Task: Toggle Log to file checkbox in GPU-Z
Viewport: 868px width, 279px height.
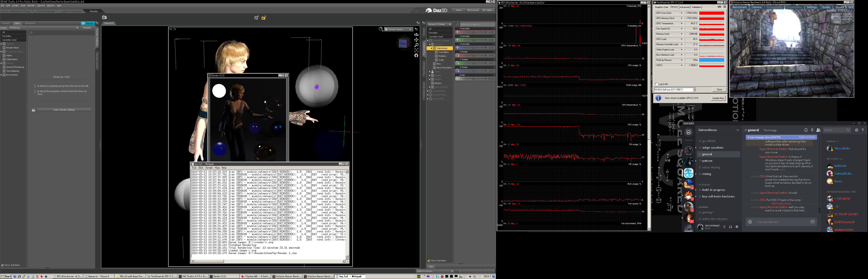Action: 656,84
